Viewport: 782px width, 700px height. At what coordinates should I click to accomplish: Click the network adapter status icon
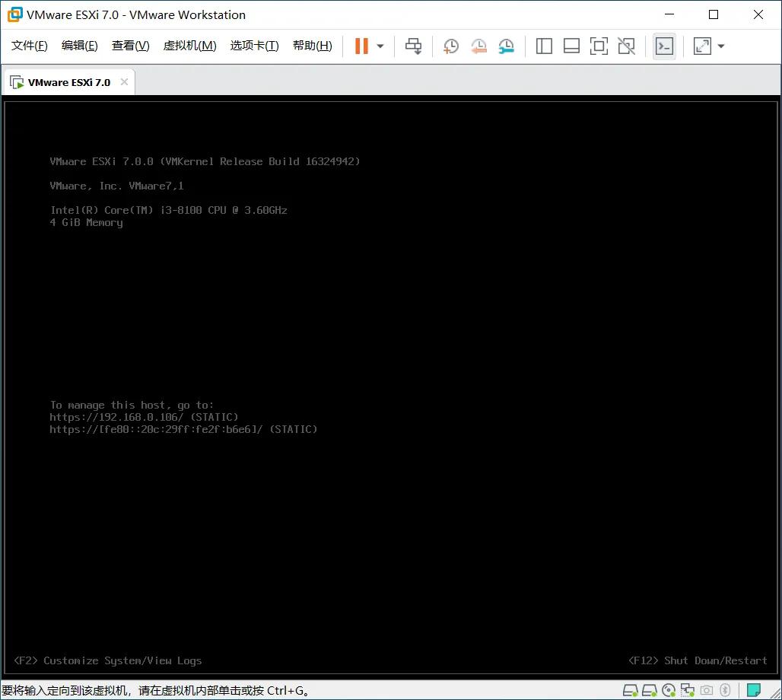tap(687, 691)
